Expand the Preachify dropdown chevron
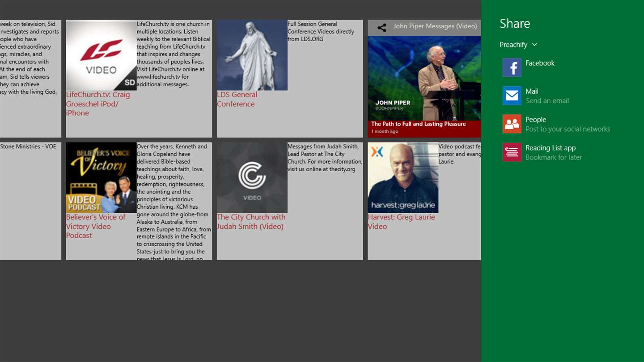 534,45
